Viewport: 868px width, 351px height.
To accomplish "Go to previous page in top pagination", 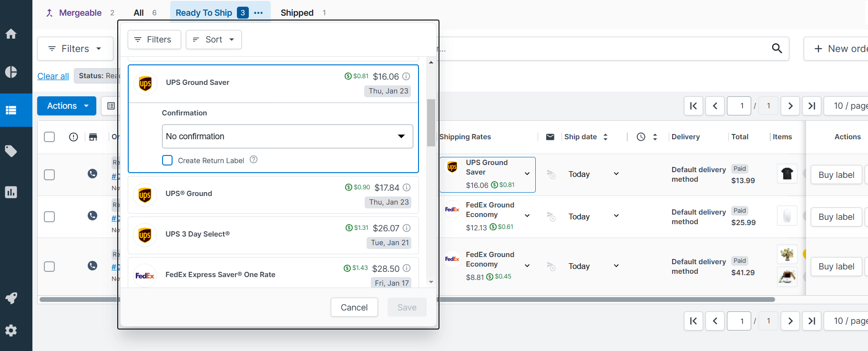I will pyautogui.click(x=715, y=106).
